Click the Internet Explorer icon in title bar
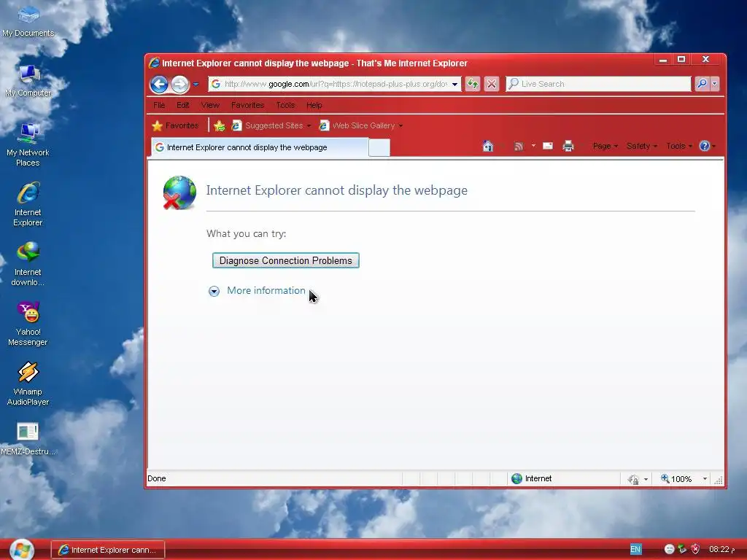The width and height of the screenshot is (747, 560). coord(154,63)
